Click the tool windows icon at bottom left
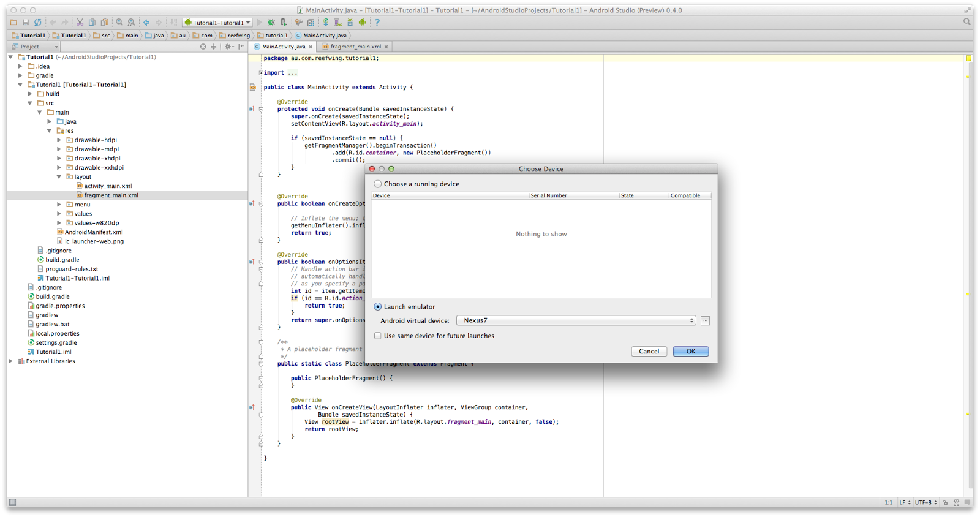The height and width of the screenshot is (517, 980). click(x=13, y=502)
